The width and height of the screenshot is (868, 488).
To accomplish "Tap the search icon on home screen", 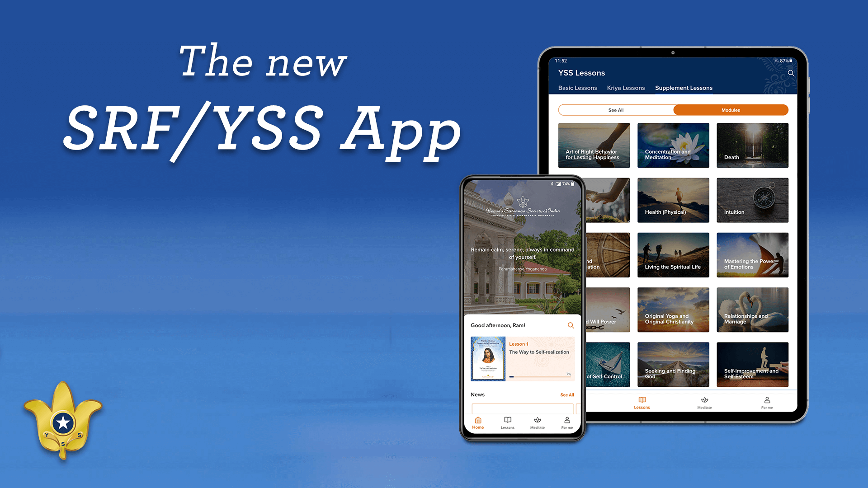I will coord(570,325).
